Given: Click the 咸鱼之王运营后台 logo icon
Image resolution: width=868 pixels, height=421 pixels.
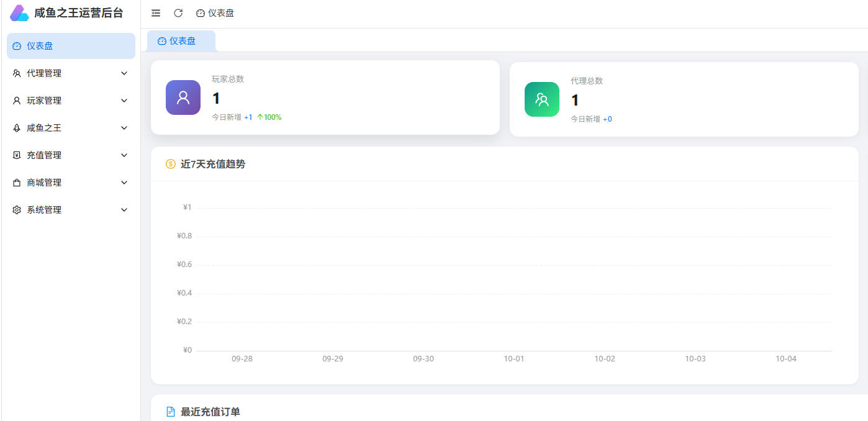Looking at the screenshot, I should (19, 13).
